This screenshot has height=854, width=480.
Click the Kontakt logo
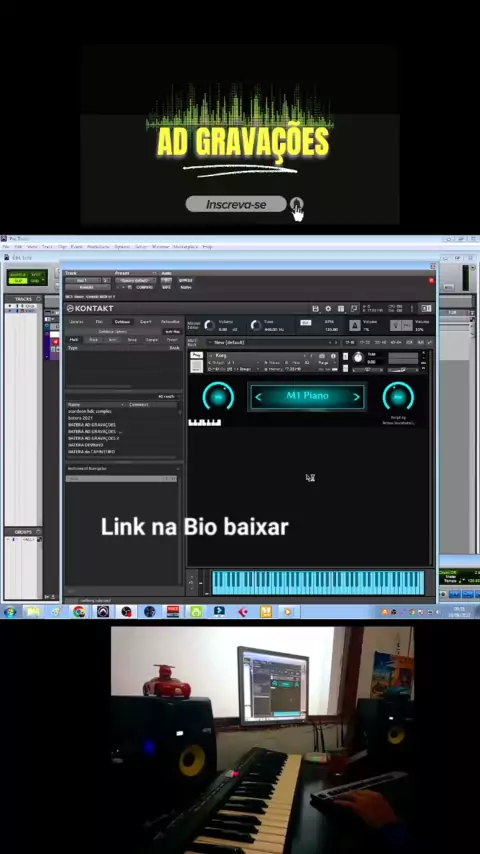[90, 308]
